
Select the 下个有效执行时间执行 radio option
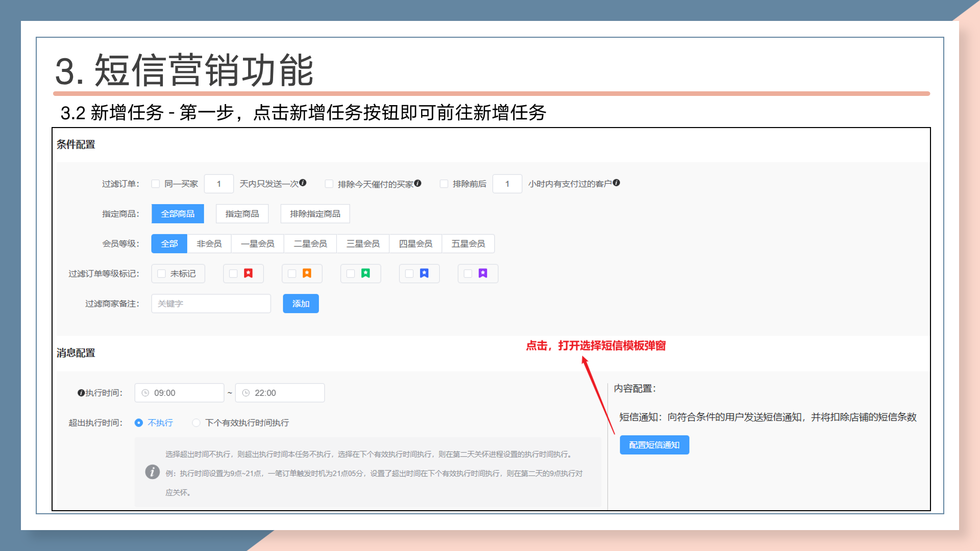point(196,422)
